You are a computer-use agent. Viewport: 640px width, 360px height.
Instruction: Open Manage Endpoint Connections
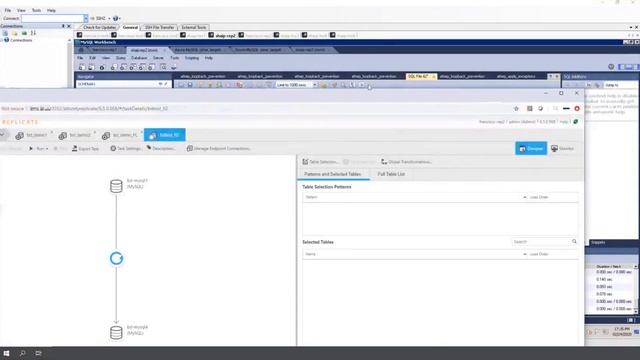(218, 149)
